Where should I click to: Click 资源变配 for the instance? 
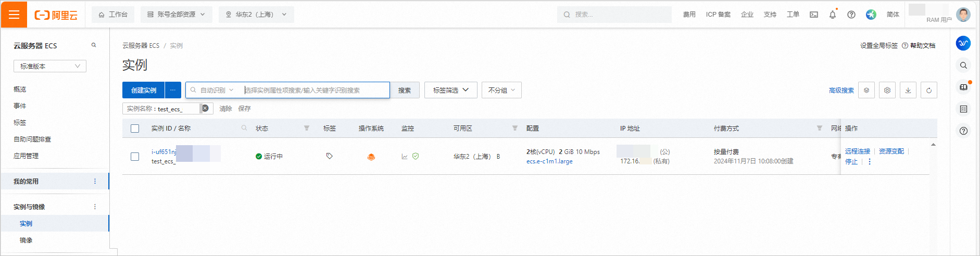click(891, 151)
